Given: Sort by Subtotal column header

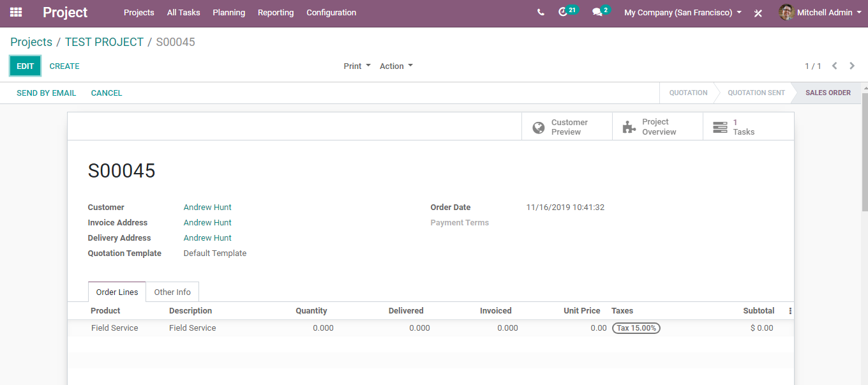Looking at the screenshot, I should [x=759, y=311].
